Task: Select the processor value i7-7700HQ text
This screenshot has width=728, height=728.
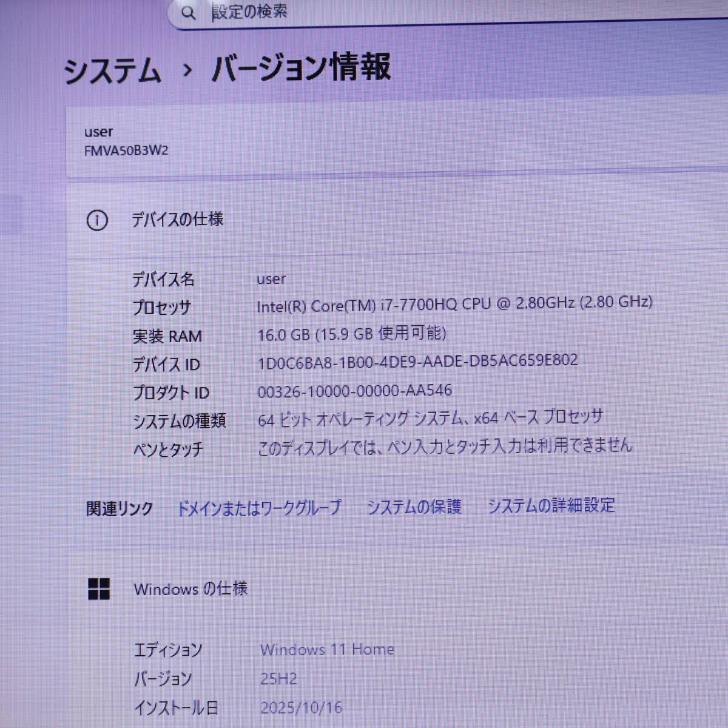Action: tap(454, 304)
